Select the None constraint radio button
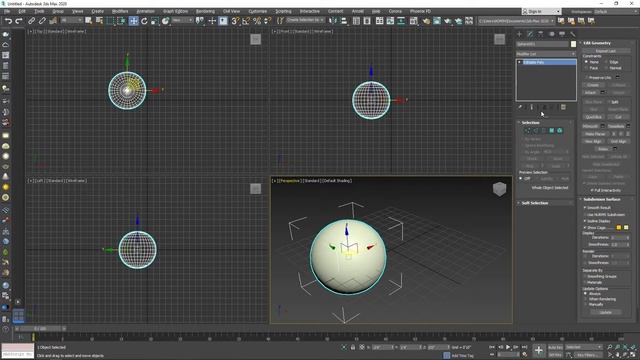This screenshot has height=360, width=640. click(587, 62)
